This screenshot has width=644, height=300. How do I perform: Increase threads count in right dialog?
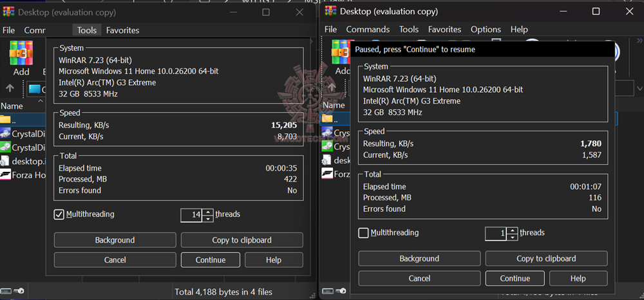512,230
